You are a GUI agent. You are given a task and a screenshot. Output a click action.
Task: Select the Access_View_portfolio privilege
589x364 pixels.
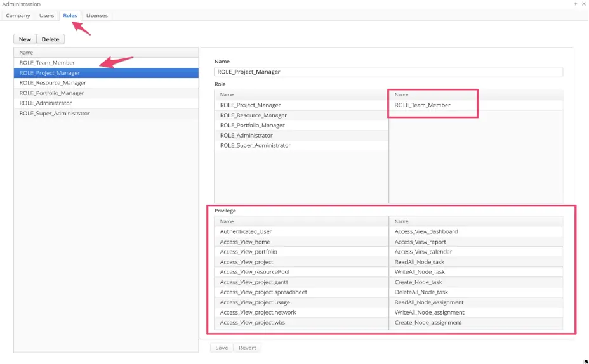click(301, 252)
